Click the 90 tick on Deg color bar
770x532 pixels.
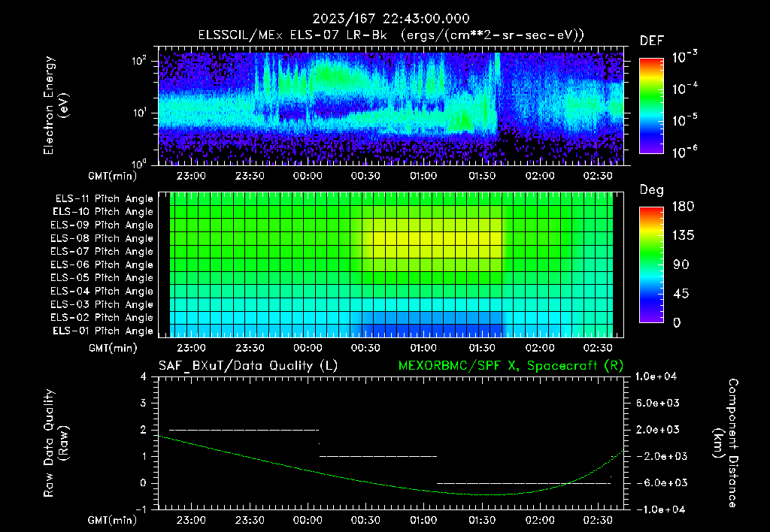(x=681, y=265)
